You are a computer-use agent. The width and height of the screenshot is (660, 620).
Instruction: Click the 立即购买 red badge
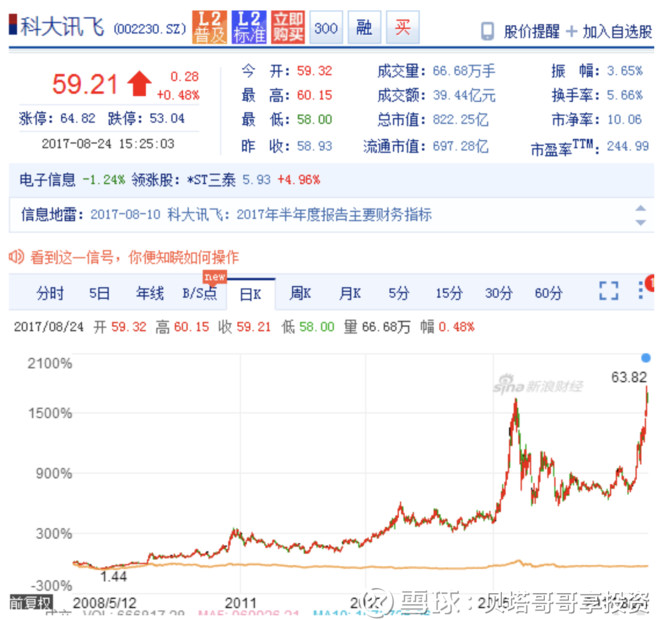coord(288,27)
